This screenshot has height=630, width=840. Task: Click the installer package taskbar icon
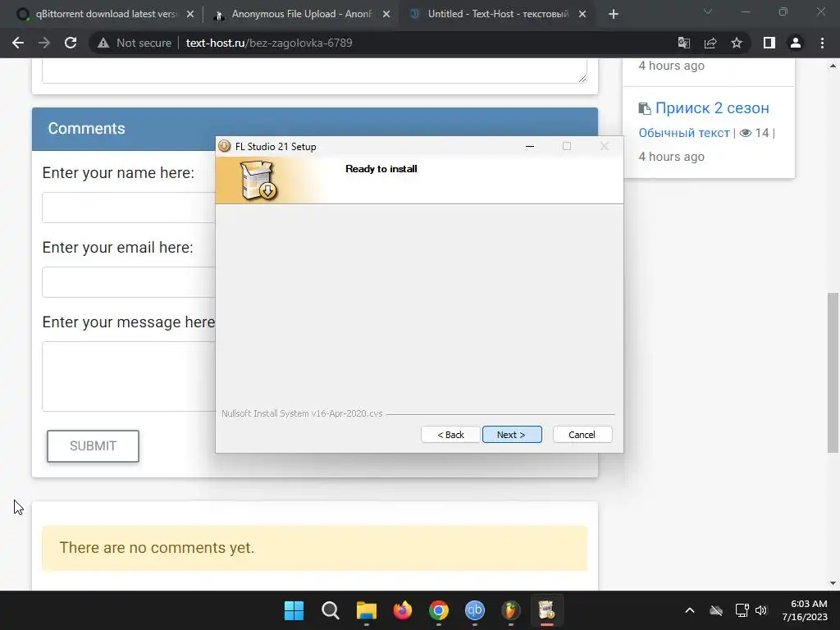tap(546, 610)
